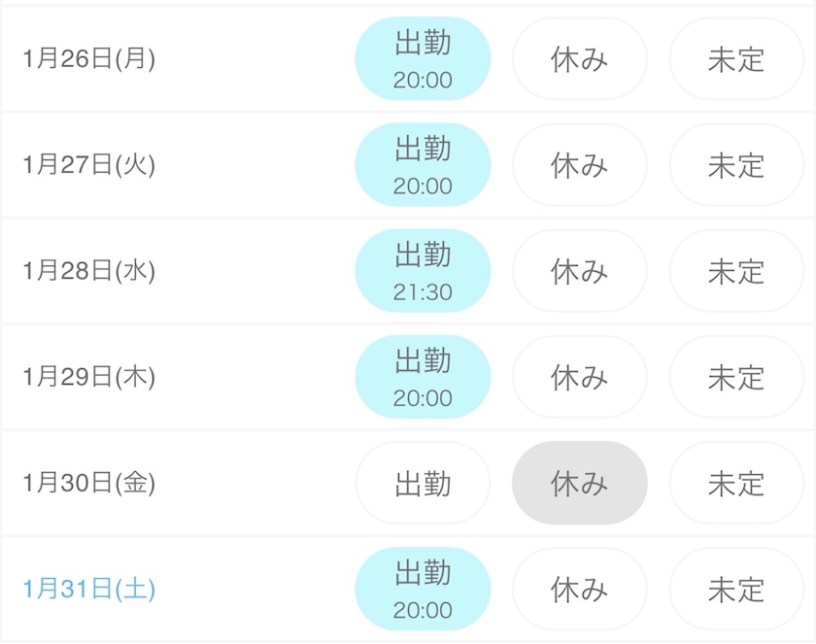This screenshot has height=644, width=816.
Task: Mark 1月26日(月) as 休み
Action: [579, 58]
